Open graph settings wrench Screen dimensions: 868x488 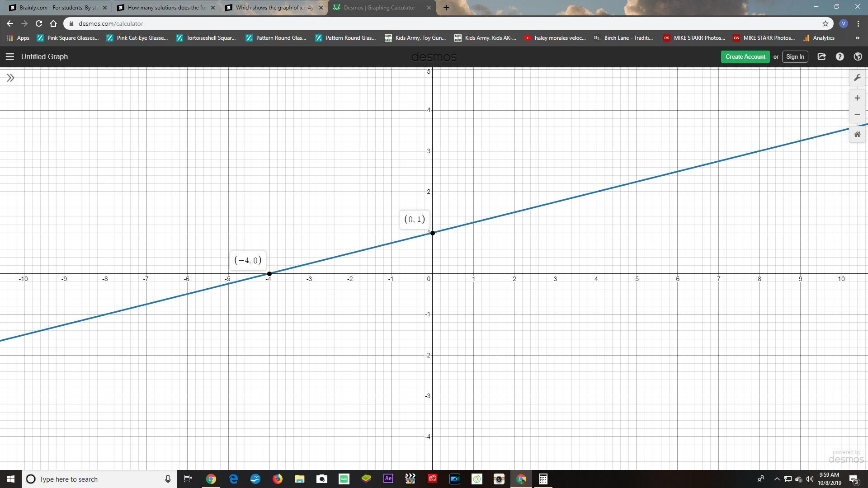(857, 78)
